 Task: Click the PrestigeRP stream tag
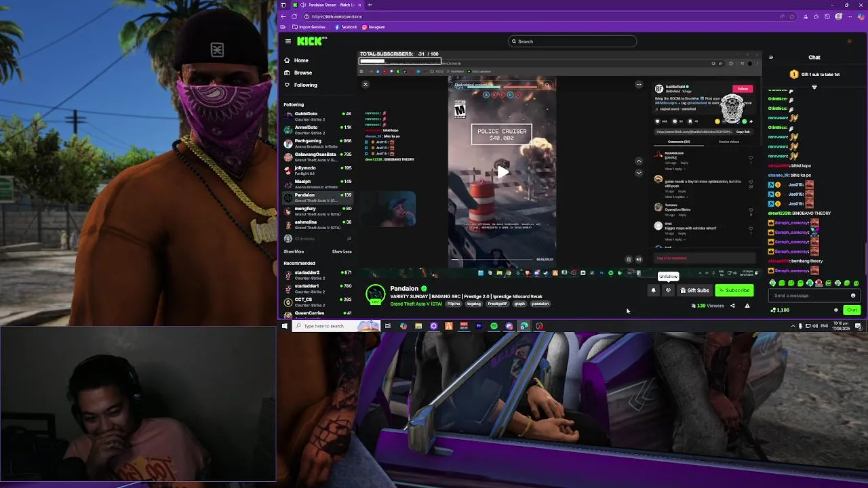[497, 304]
